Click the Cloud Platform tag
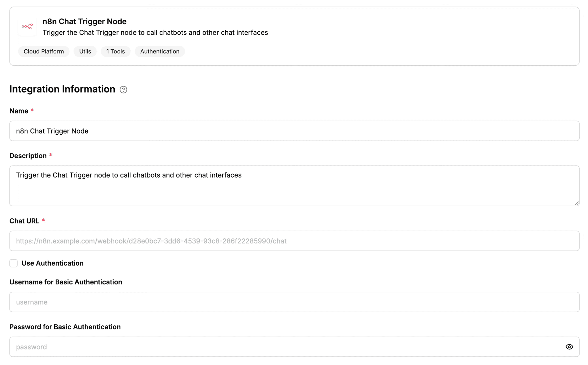Viewport: 588px width, 365px height. point(44,51)
